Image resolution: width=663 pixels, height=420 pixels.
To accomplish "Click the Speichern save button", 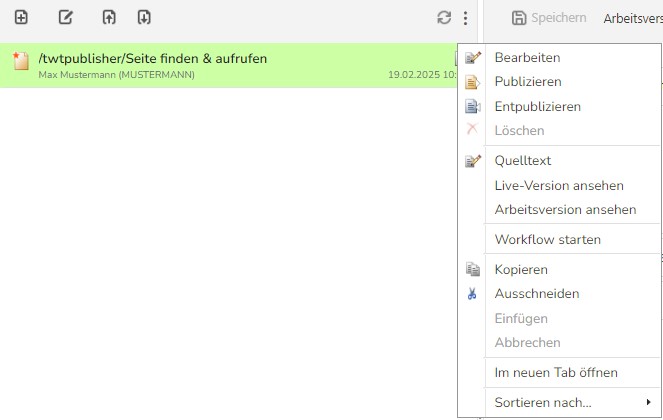I will 549,18.
